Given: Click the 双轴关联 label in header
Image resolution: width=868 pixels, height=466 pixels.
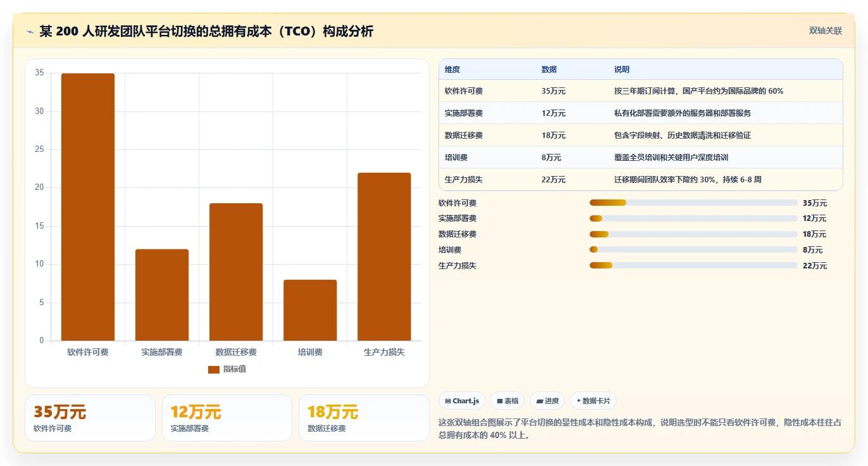Looking at the screenshot, I should tap(826, 30).
